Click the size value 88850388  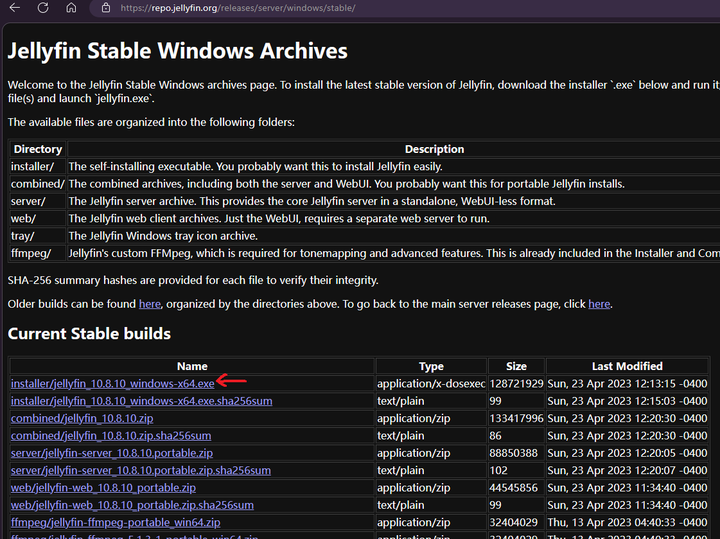(x=513, y=453)
